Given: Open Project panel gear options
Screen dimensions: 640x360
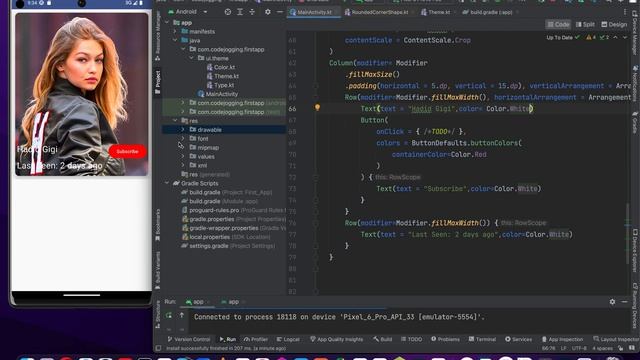Looking at the screenshot, I should click(268, 12).
